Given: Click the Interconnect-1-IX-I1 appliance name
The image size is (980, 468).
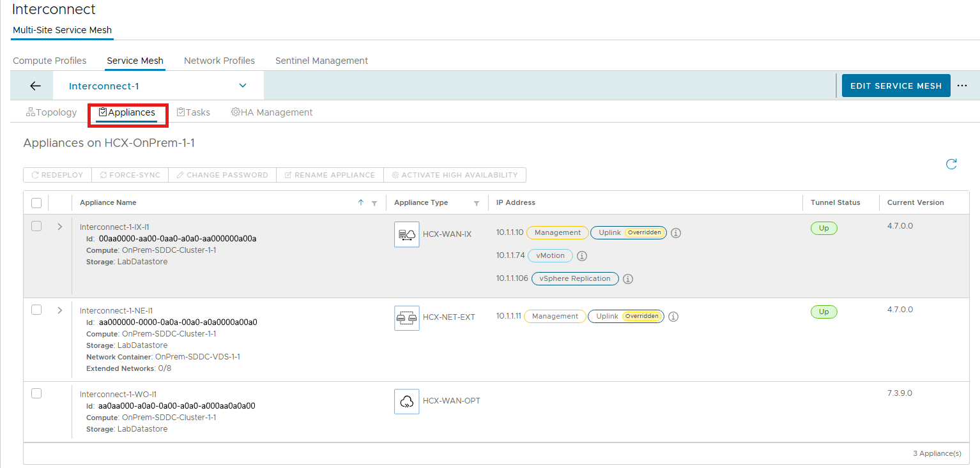Looking at the screenshot, I should (114, 227).
